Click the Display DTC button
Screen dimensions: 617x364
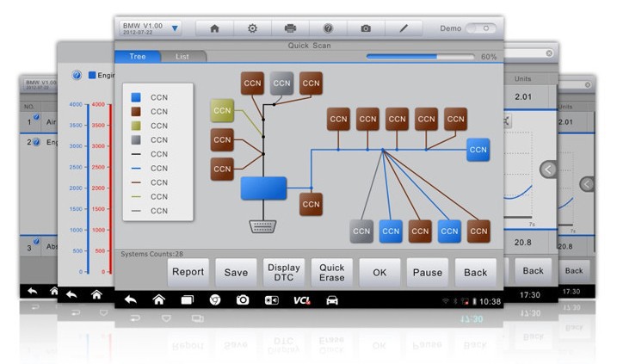click(x=283, y=272)
